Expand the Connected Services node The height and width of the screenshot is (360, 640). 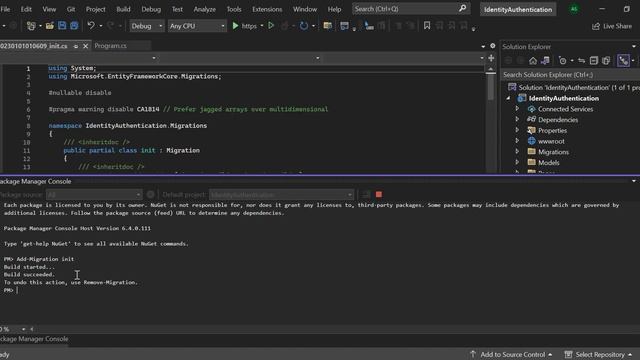[517, 109]
